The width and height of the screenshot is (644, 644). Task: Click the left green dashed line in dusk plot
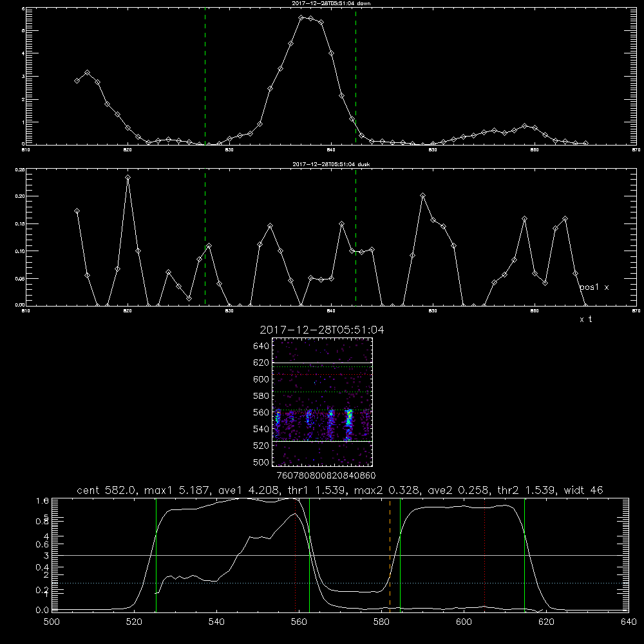tap(205, 237)
